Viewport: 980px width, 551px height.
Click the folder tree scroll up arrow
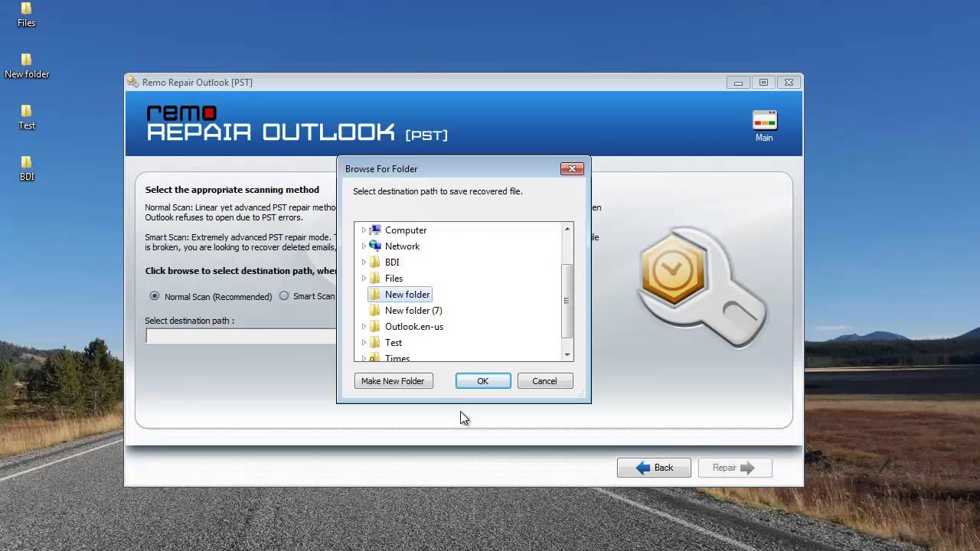(x=567, y=229)
